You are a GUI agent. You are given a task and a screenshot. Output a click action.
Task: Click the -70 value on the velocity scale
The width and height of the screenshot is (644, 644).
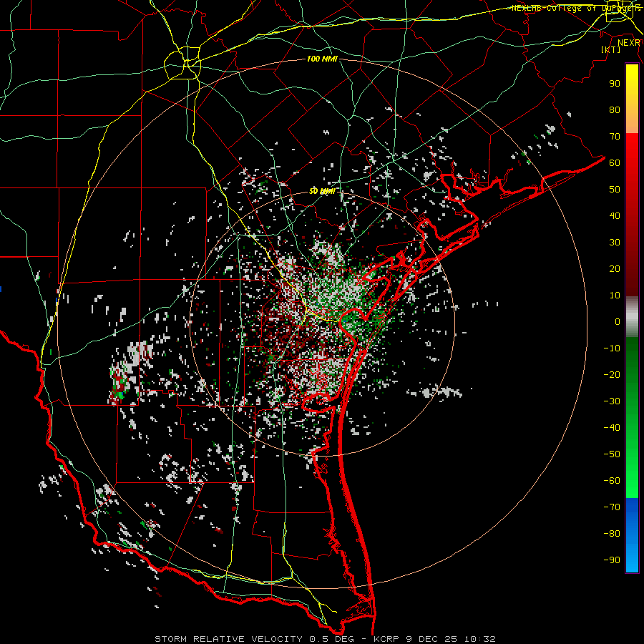(x=612, y=507)
